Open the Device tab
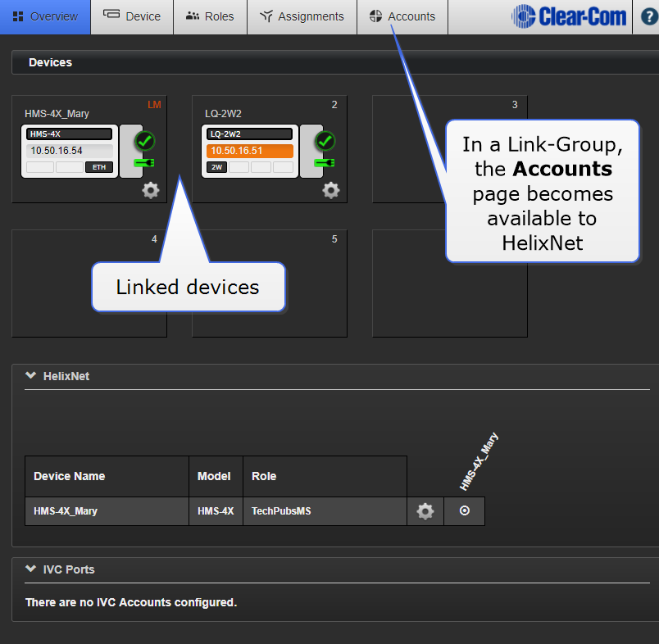659x644 pixels. click(x=132, y=16)
